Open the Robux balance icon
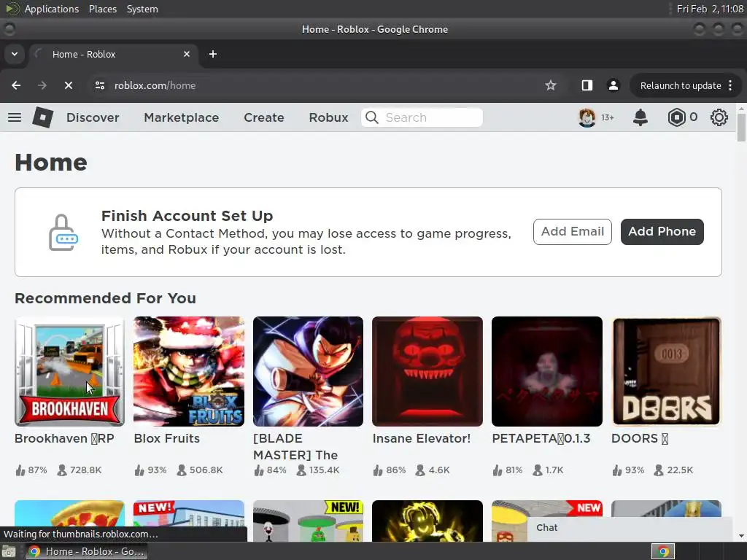Screen dimensions: 747x560 (676, 117)
